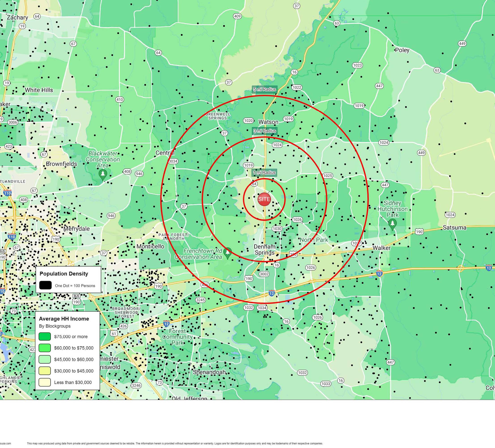Click the Less than $30,000 swatch
495x448 pixels.
point(45,382)
